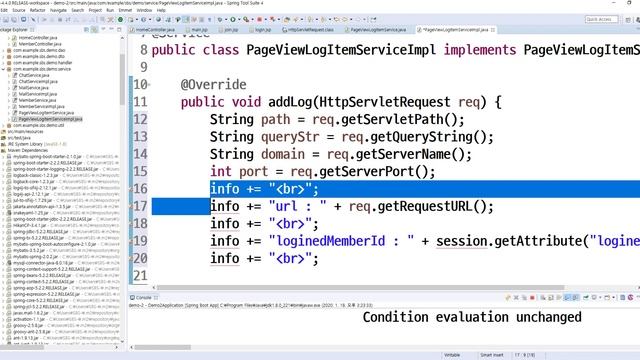Switch to HttpServletRequest.class editor tab
Screen dimensions: 640x360
click(308, 30)
